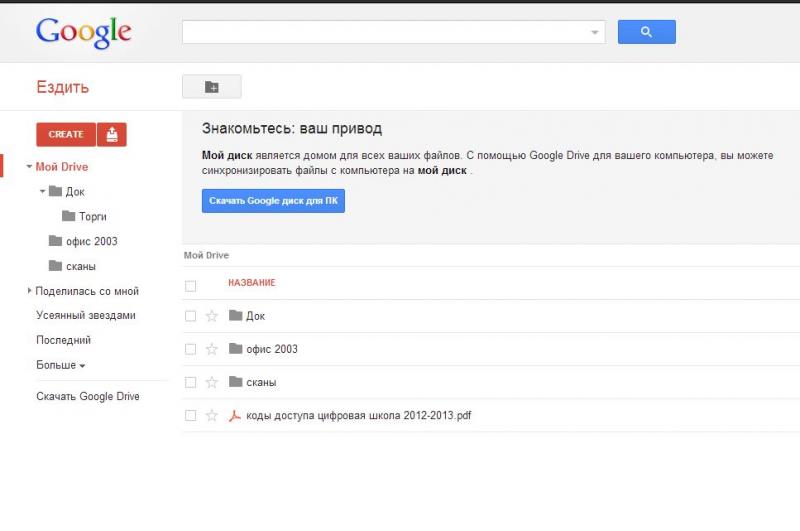
Task: Collapse the Док folder tree arrow
Action: 42,191
